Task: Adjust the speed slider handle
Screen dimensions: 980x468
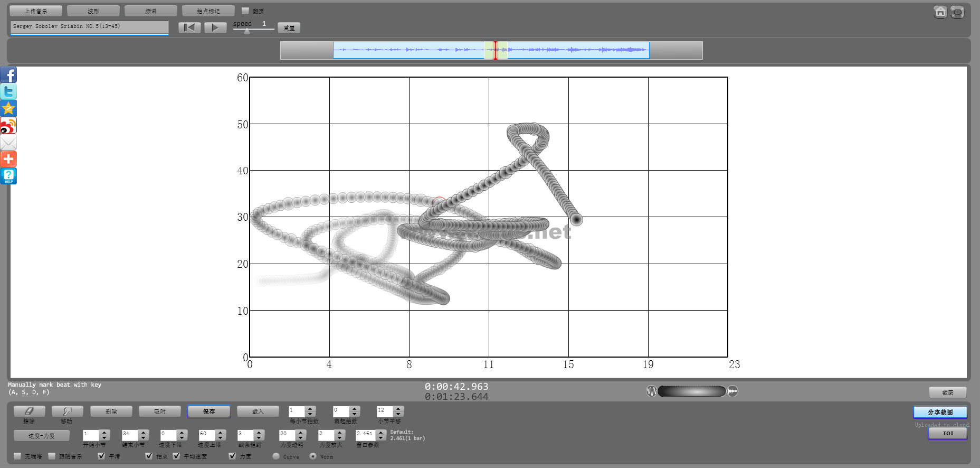Action: (x=246, y=31)
